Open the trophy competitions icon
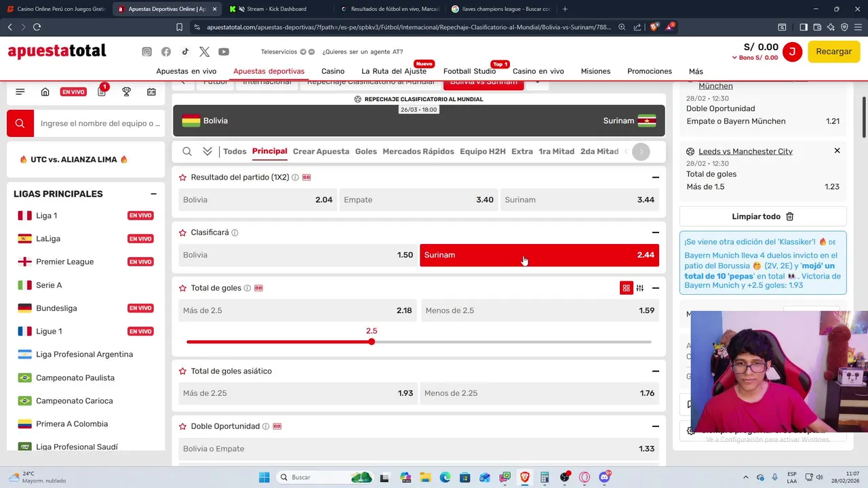The height and width of the screenshot is (488, 868). pos(126,91)
